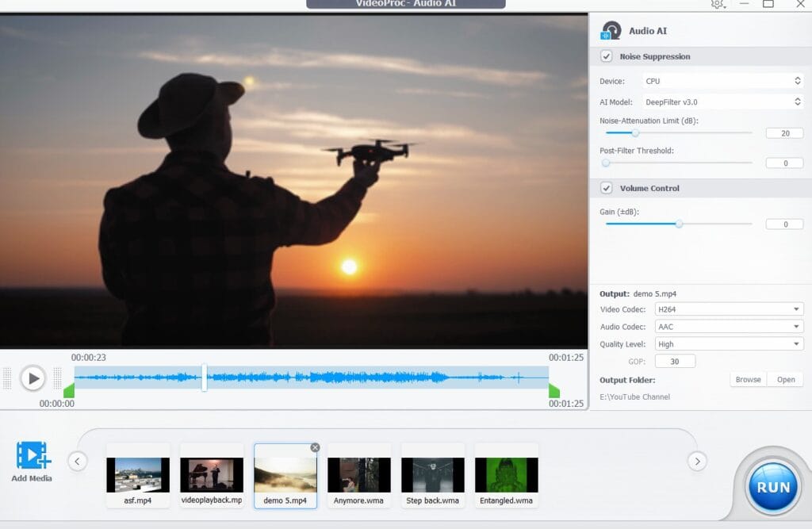The width and height of the screenshot is (812, 529).
Task: Click the green trim start marker
Action: coord(68,390)
